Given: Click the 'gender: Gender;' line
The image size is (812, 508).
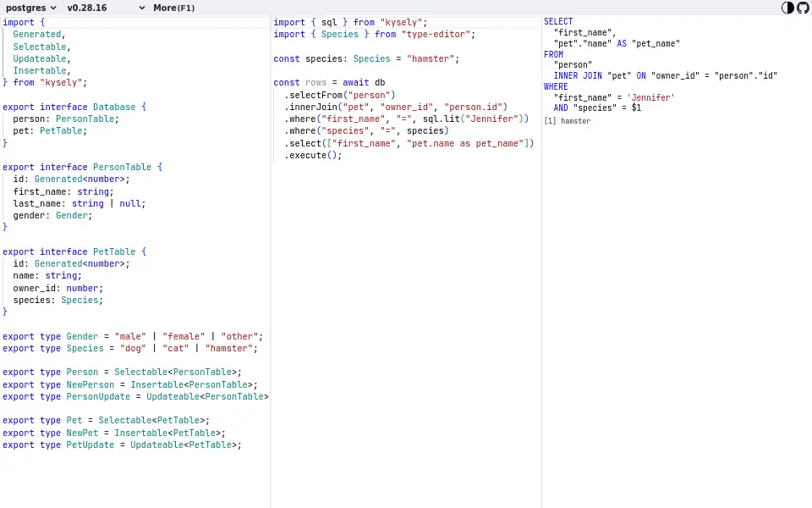Looking at the screenshot, I should tap(52, 215).
